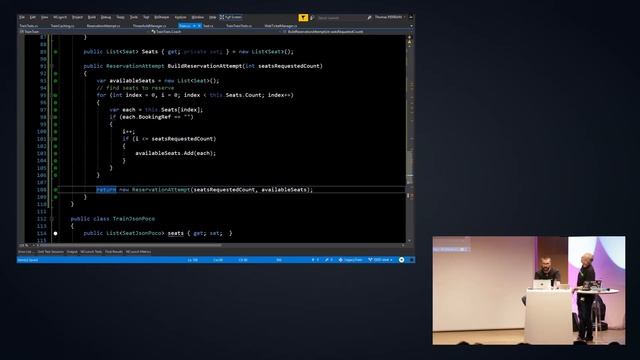Switch to the TrainCaching.cs tab

[x=62, y=26]
